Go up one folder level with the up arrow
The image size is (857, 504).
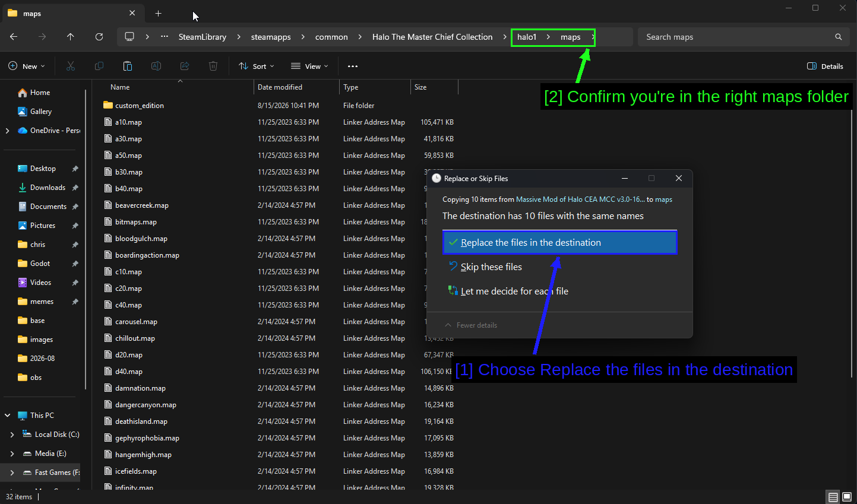click(71, 37)
